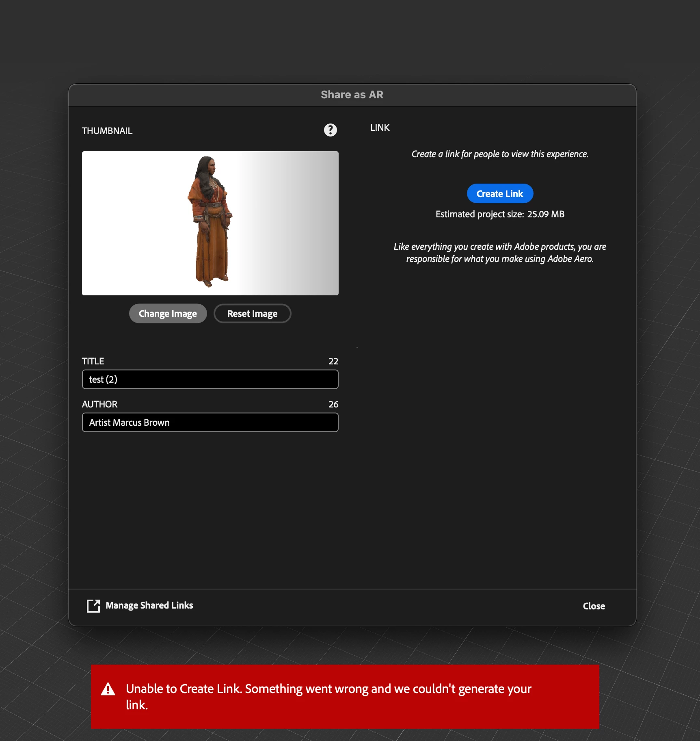
Task: Click the Manage Shared Links export icon
Action: coord(93,605)
